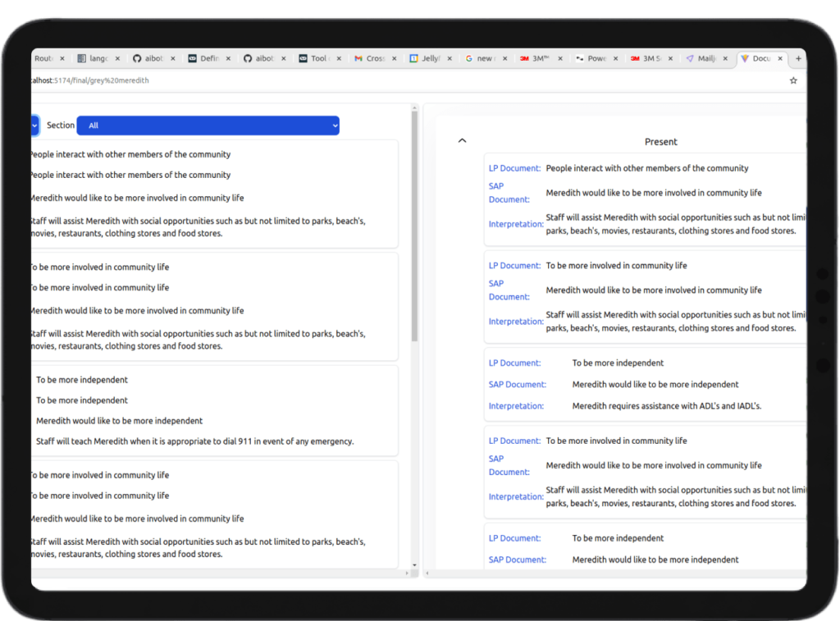Click 'Meredith requires assistance with ADL's and IADL's.'

[x=666, y=406]
